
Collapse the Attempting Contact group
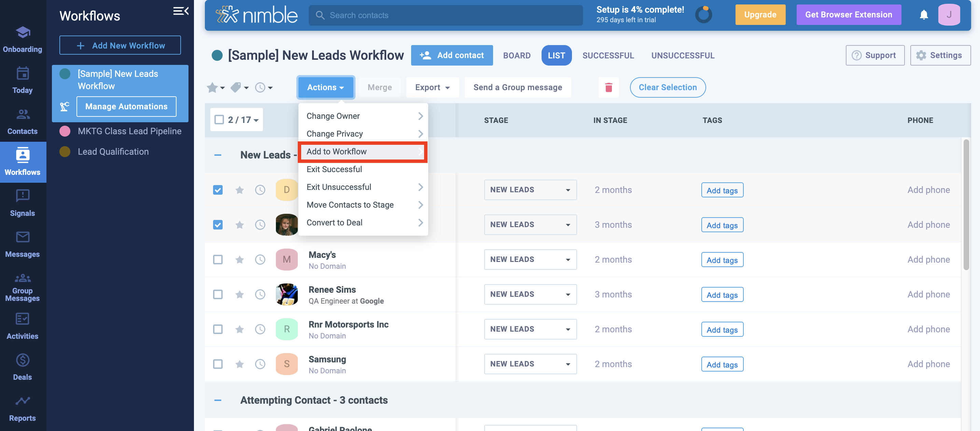pyautogui.click(x=218, y=400)
